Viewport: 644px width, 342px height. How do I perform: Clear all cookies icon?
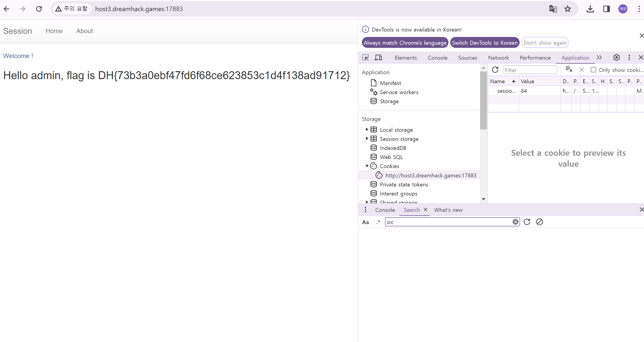tap(569, 70)
